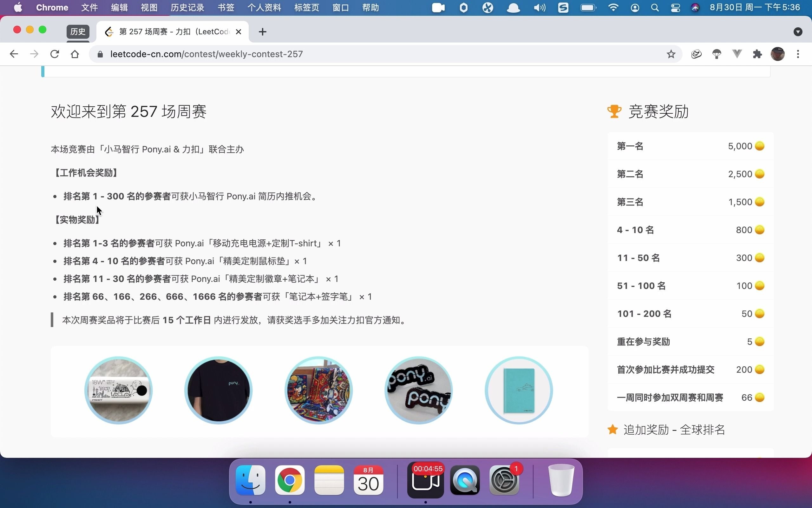812x508 pixels.
Task: Select the 第 257 场周赛 tab
Action: click(173, 32)
